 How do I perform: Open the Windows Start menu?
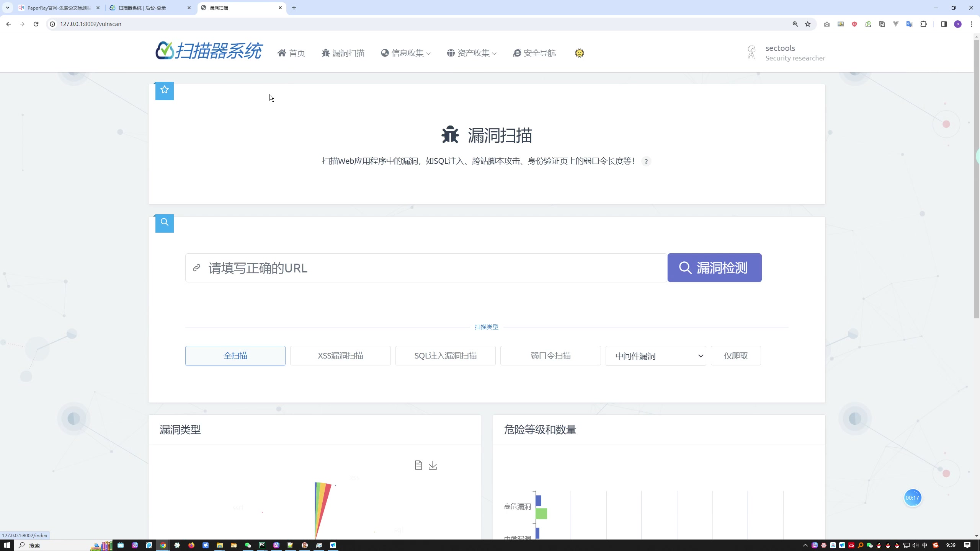[x=7, y=545]
